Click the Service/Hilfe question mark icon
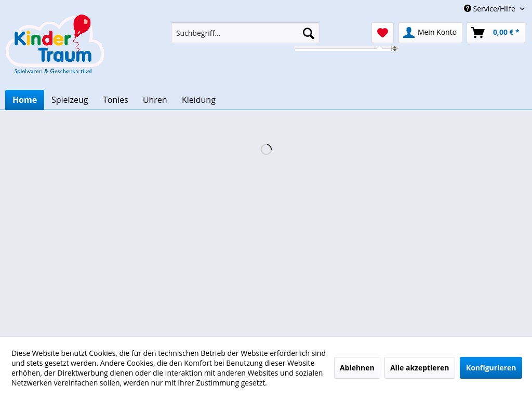 tap(468, 9)
